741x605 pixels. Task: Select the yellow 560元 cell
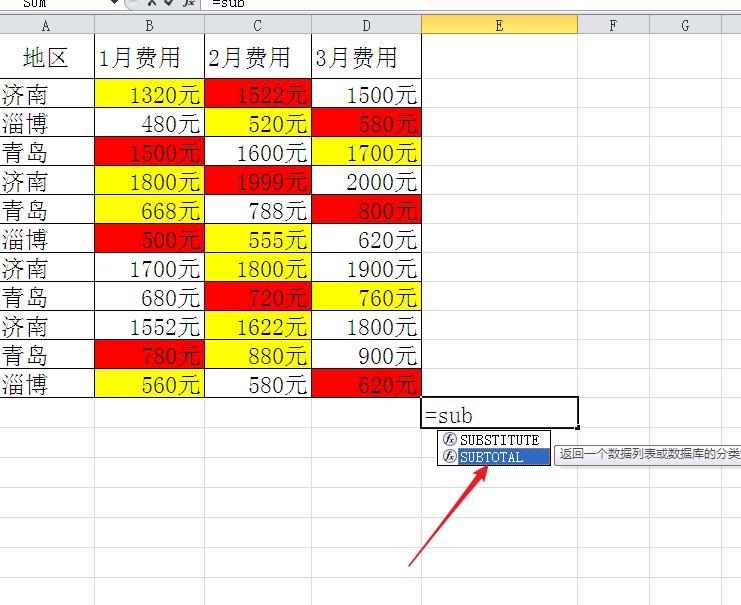[x=149, y=383]
